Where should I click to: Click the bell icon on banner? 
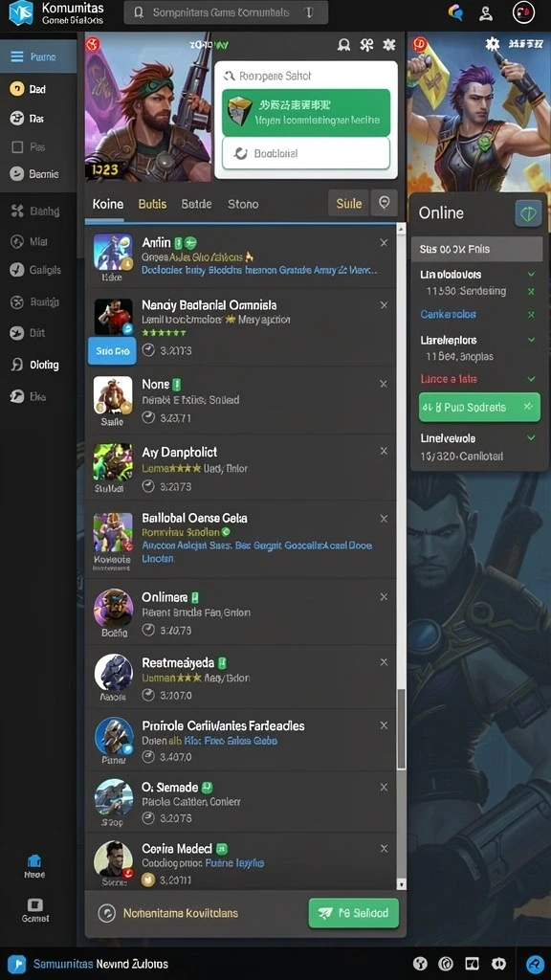pos(343,45)
